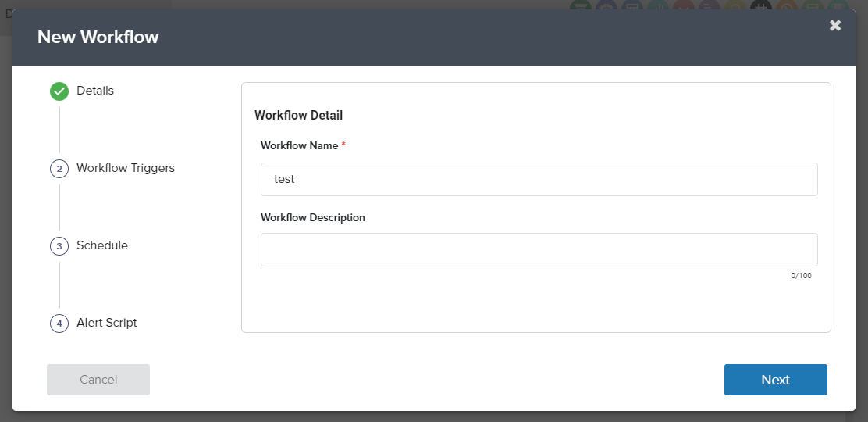Close the New Workflow dialog
Image resolution: width=868 pixels, height=422 pixels.
tap(835, 26)
